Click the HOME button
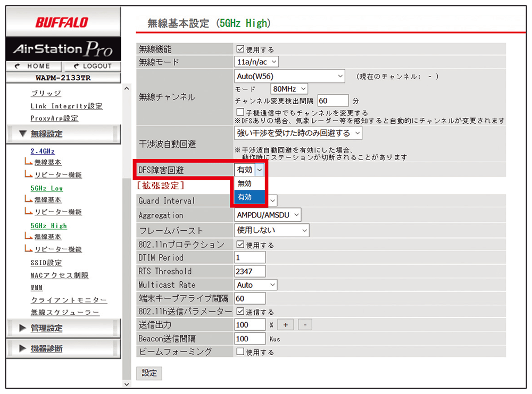Screen dimensions: 532x394 (34, 66)
